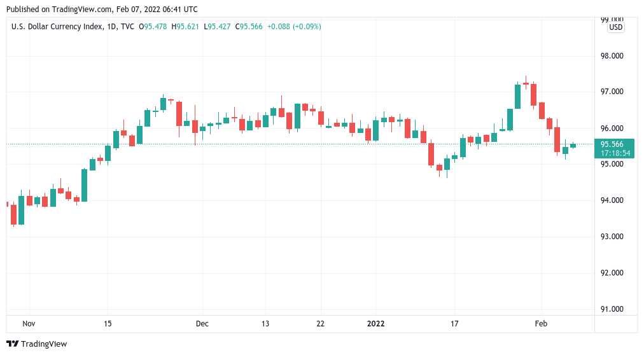
Task: Select the Feb label on time axis
Action: pos(540,324)
